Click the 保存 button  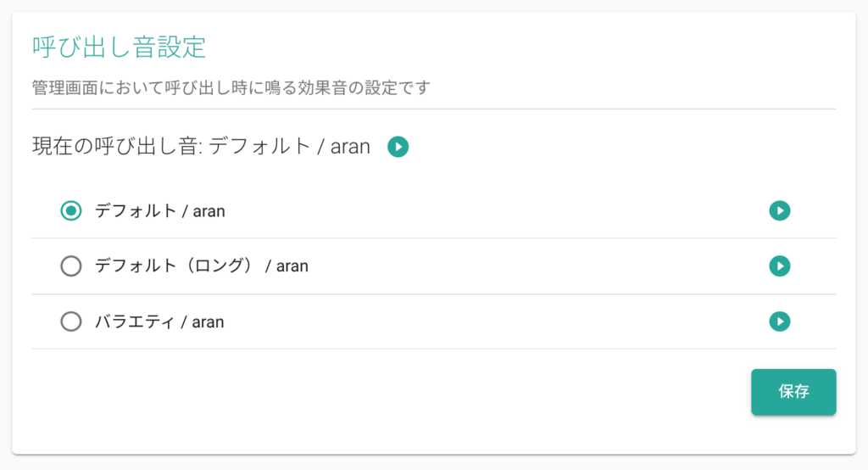(793, 392)
